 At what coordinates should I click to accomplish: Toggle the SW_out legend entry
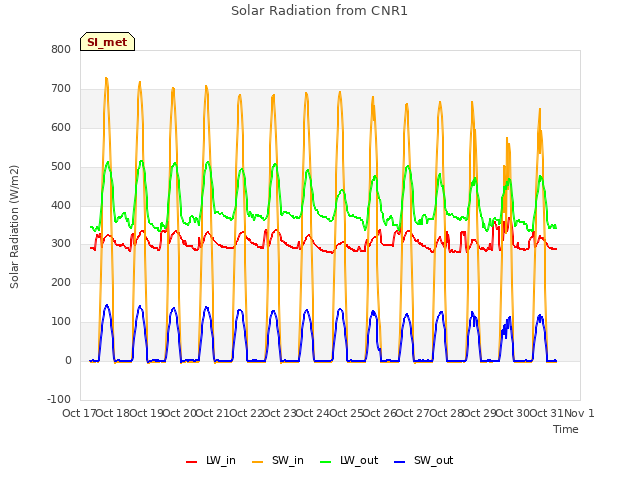424,460
